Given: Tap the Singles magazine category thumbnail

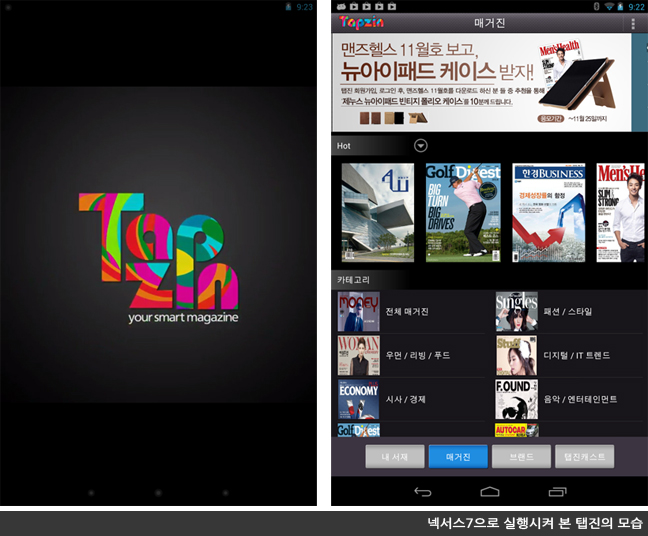Looking at the screenshot, I should tap(517, 312).
